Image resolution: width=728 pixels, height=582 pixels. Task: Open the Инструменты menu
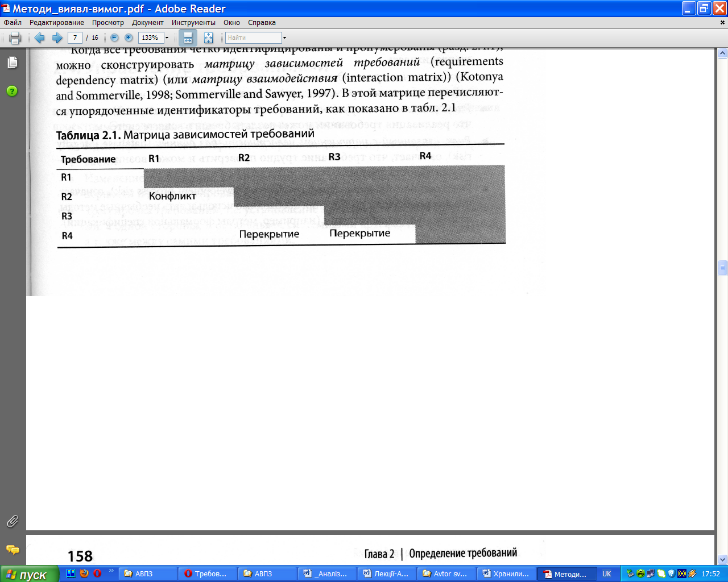(193, 23)
